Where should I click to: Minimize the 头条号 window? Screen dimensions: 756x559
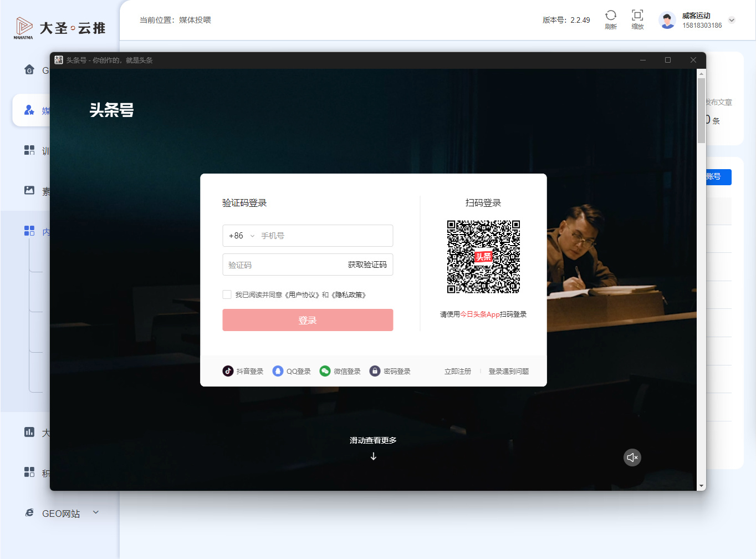pyautogui.click(x=643, y=60)
